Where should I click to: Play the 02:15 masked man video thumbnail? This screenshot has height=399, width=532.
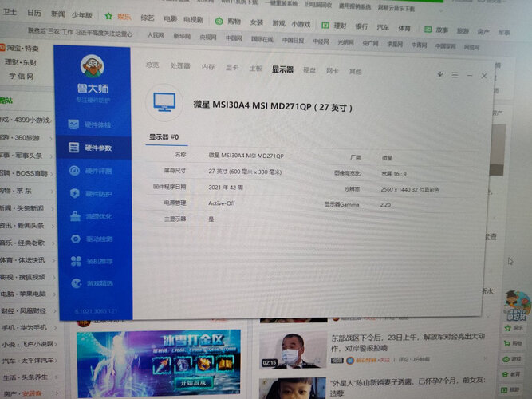[294, 350]
